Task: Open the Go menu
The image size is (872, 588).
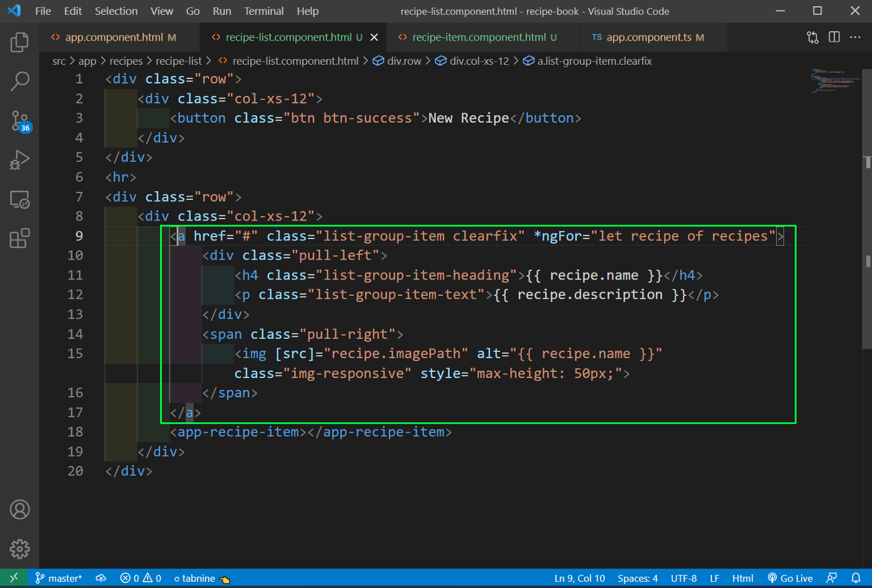Action: point(193,11)
